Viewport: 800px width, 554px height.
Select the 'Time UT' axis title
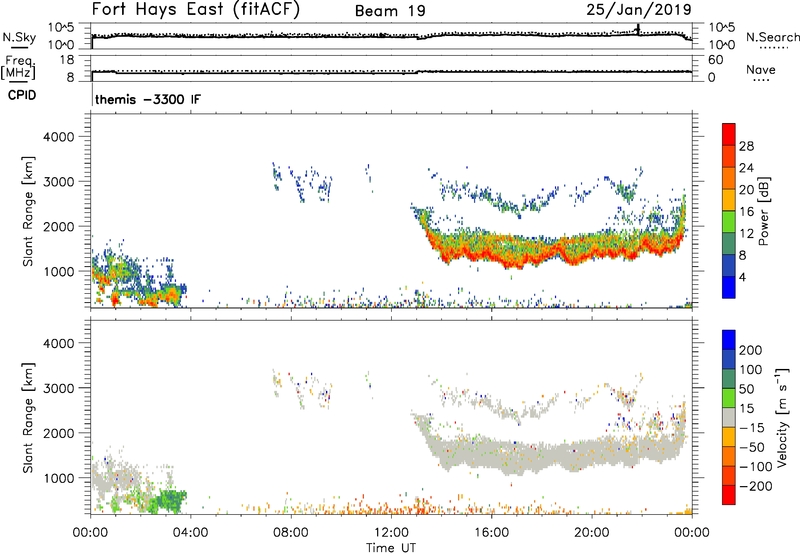[391, 548]
